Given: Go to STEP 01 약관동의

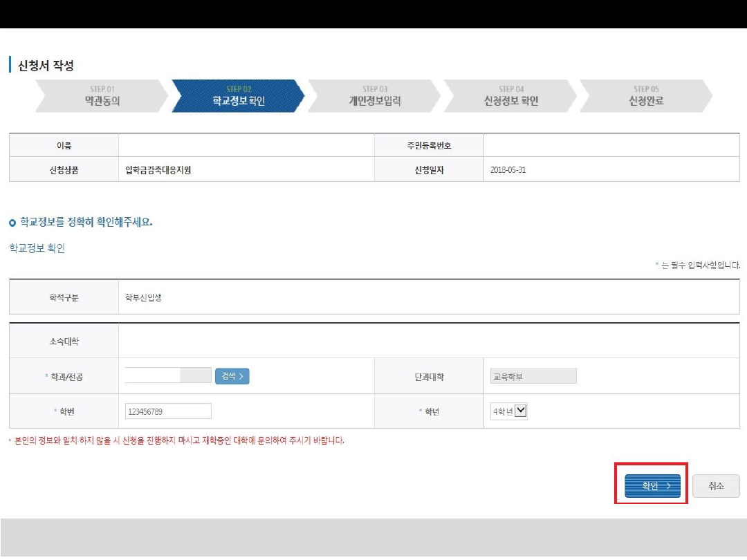Looking at the screenshot, I should tap(102, 96).
